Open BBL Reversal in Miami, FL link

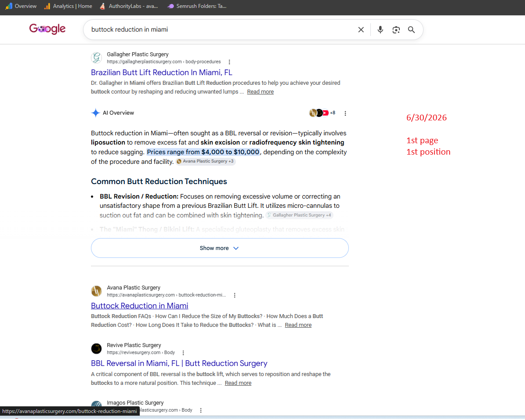[179, 363]
